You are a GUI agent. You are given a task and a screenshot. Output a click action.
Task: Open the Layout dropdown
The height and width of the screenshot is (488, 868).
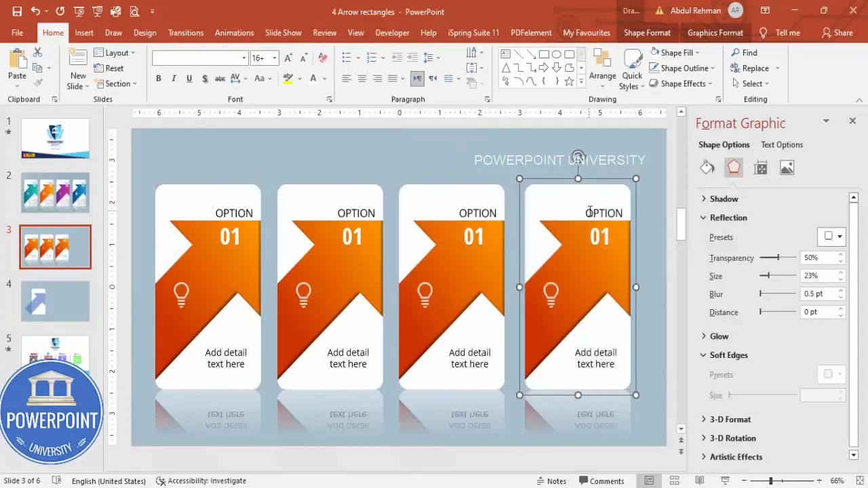pyautogui.click(x=115, y=52)
